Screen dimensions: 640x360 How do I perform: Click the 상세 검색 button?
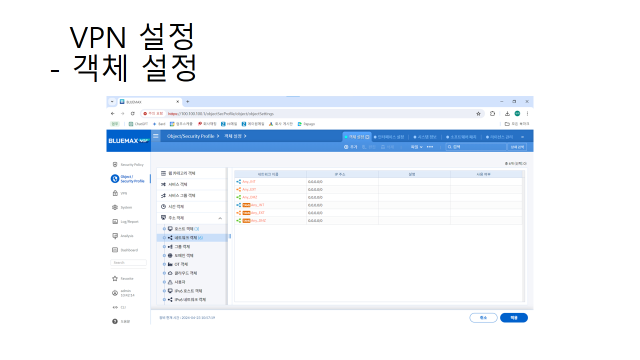[517, 147]
